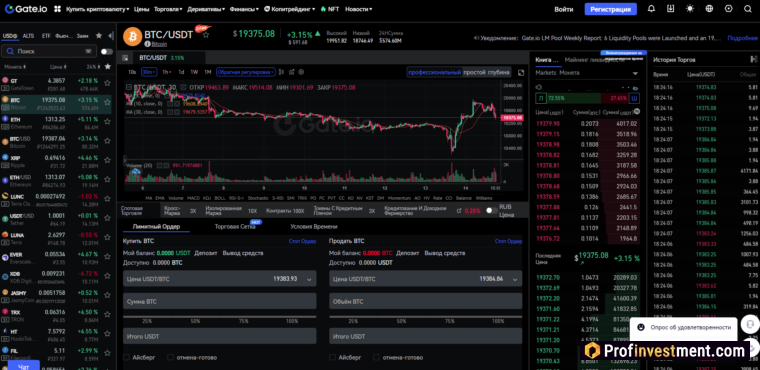Open chart settings gear icon in toolbar
Viewport: 760px width, 370px height.
(301, 72)
